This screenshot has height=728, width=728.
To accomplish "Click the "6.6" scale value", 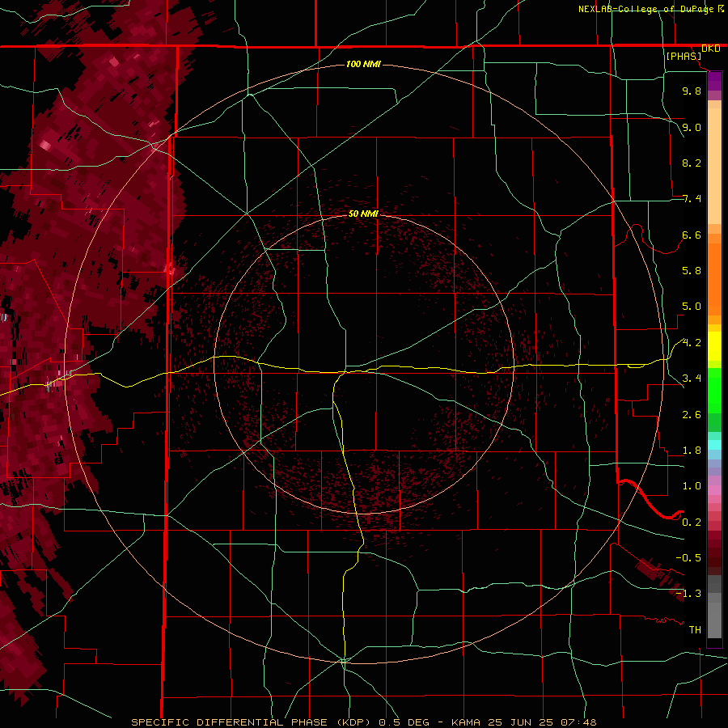I will 692,235.
